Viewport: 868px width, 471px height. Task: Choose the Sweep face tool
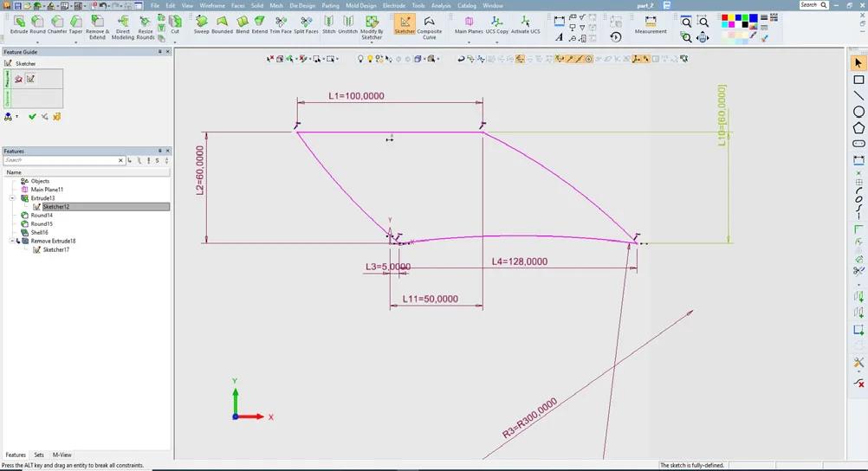point(202,25)
